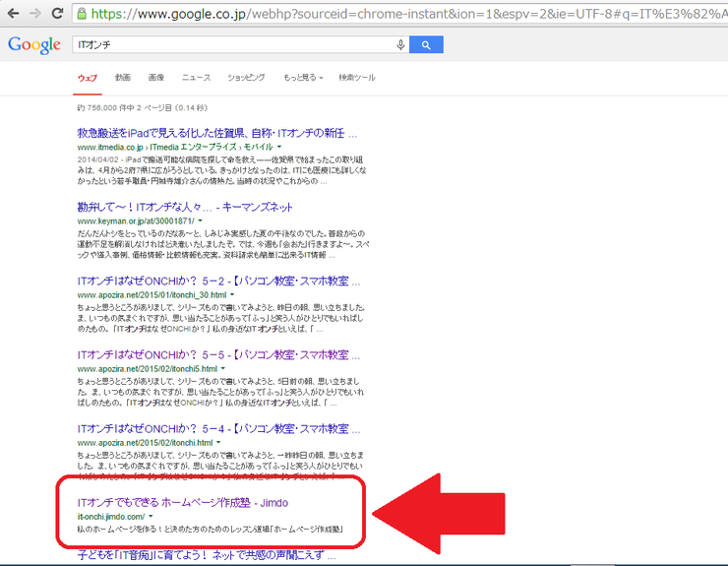Expand arrow next to 2015/02/itonchi.html URL
This screenshot has width=728, height=566.
pyautogui.click(x=218, y=442)
